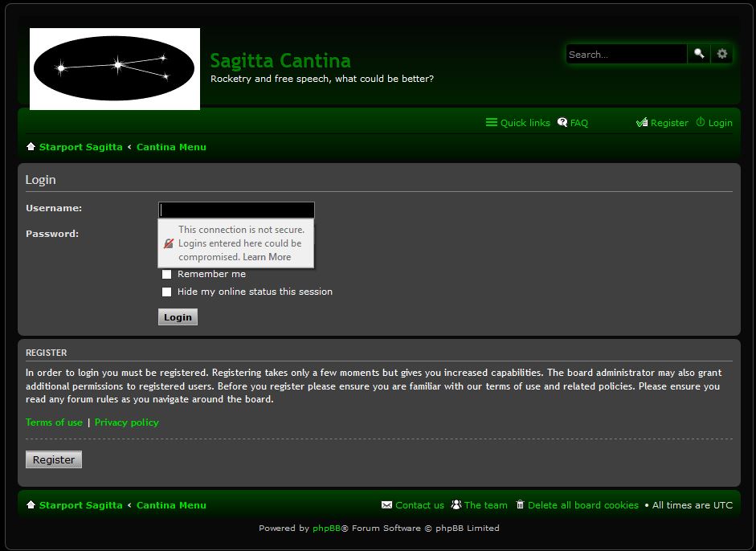Click the FAQ question mark icon
Image resolution: width=756 pixels, height=551 pixels.
[x=562, y=123]
